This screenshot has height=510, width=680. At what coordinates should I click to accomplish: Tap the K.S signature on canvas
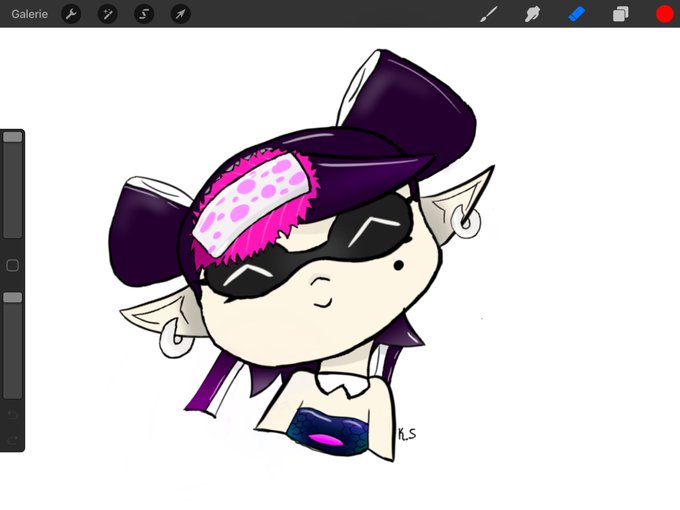(x=407, y=434)
